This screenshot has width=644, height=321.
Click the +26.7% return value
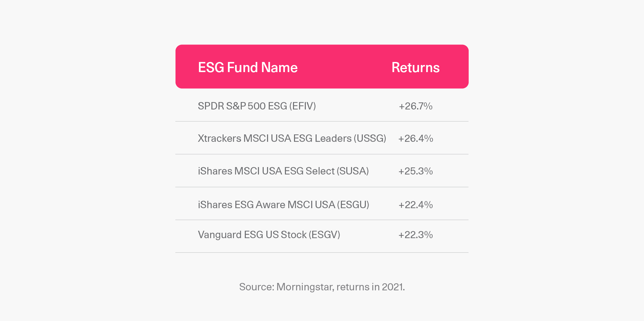(x=416, y=106)
